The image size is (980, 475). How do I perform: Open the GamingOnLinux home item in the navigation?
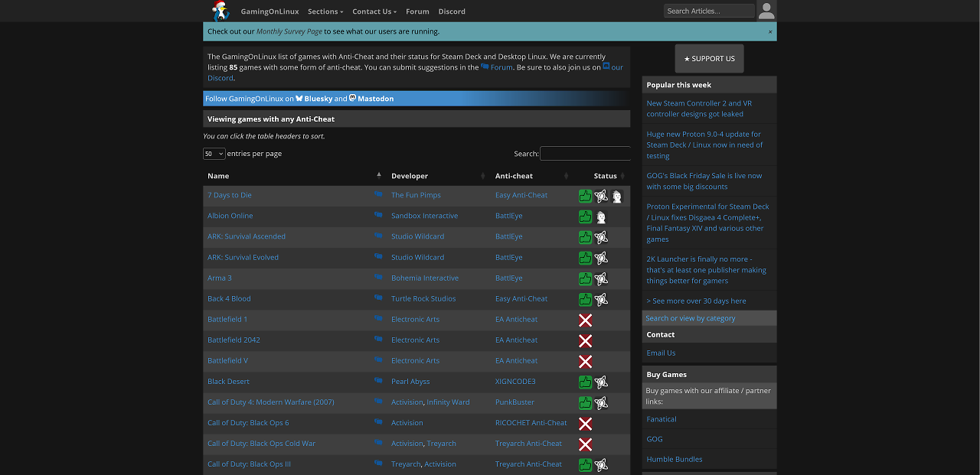[269, 11]
